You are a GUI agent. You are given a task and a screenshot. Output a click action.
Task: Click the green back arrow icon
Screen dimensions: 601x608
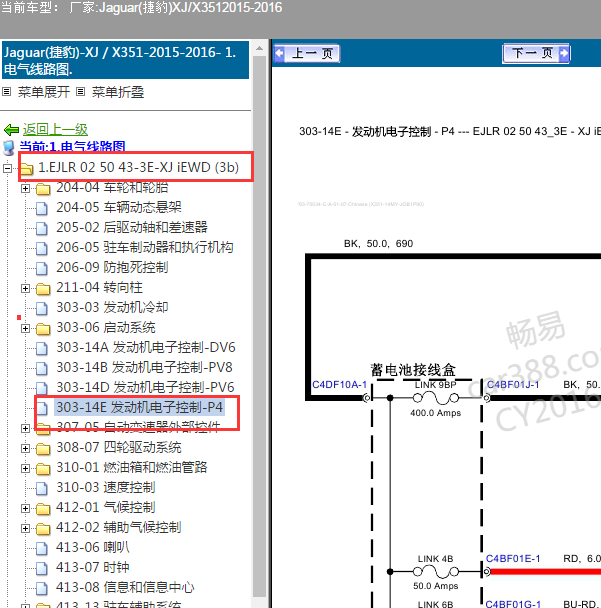click(12, 130)
